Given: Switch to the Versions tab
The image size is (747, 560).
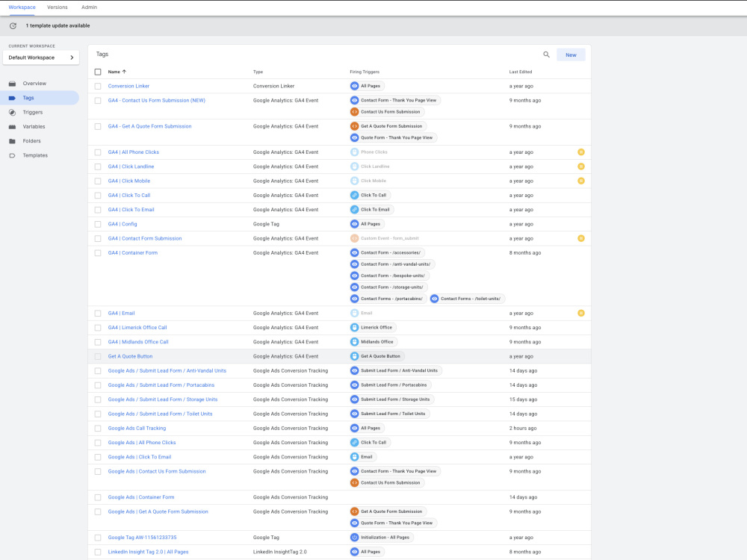Looking at the screenshot, I should (x=58, y=7).
